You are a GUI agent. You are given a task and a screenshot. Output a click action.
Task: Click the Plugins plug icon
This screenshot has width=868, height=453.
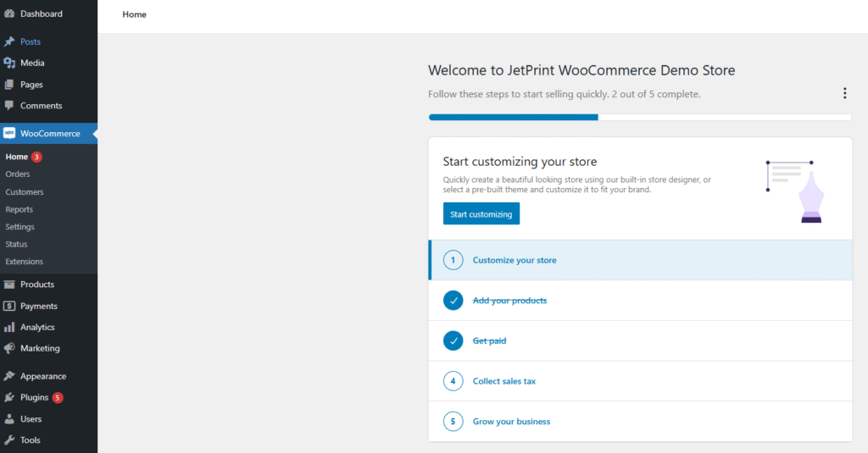[x=9, y=398]
